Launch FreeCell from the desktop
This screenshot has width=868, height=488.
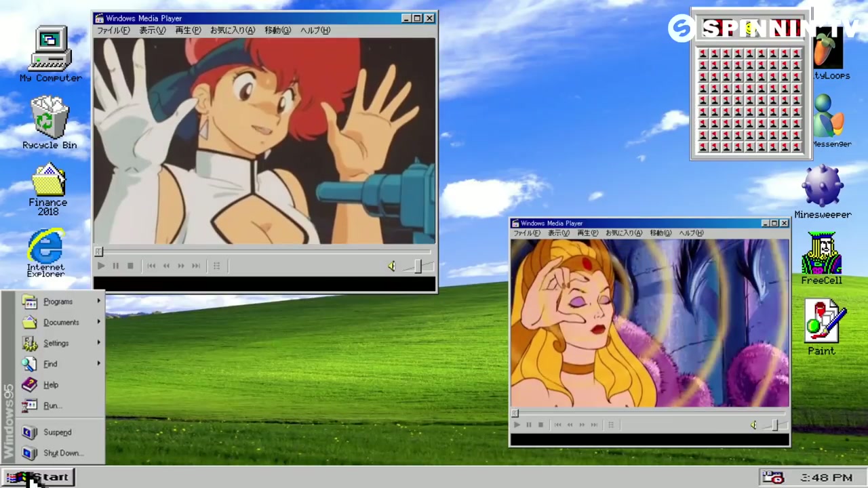click(x=821, y=254)
